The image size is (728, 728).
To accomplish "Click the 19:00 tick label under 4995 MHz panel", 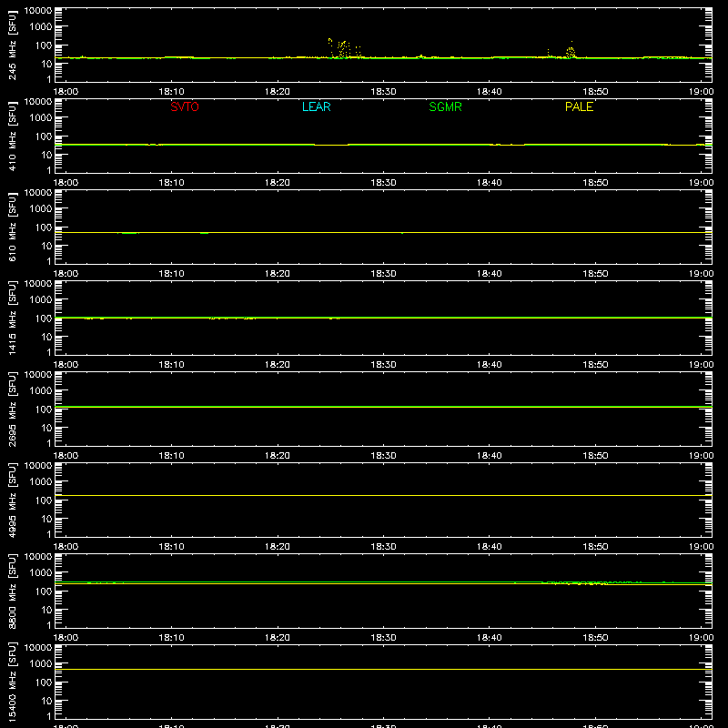I will pos(701,547).
